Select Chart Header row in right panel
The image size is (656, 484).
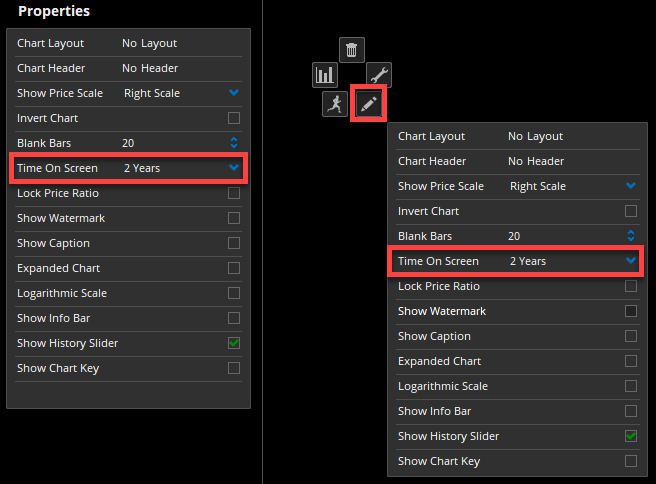518,161
